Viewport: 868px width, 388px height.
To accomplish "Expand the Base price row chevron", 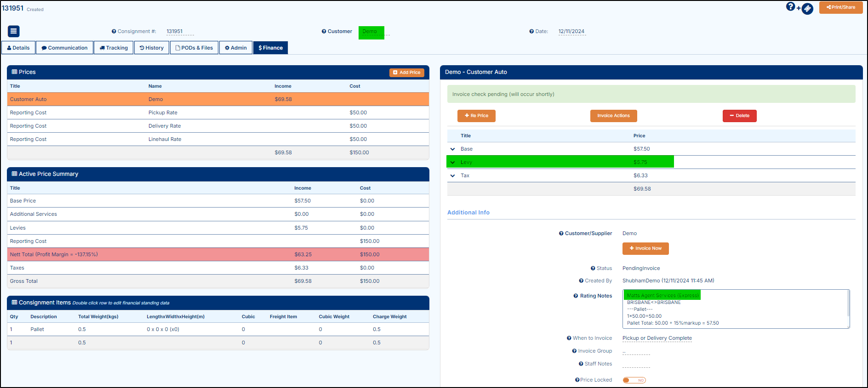I will tap(453, 149).
